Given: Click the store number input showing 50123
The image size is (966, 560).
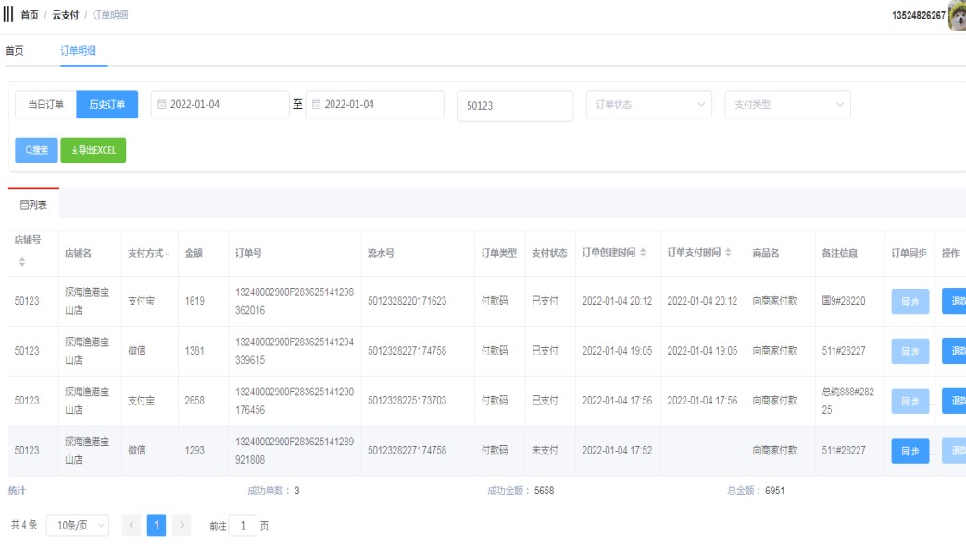Looking at the screenshot, I should (514, 106).
